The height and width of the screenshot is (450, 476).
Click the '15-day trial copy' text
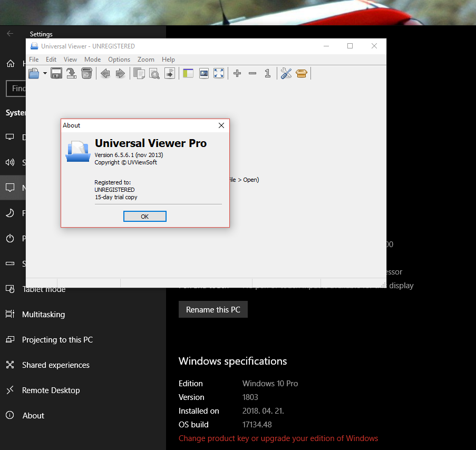pos(116,197)
